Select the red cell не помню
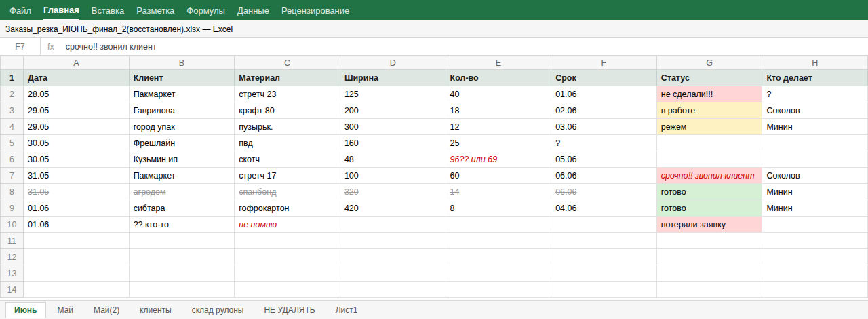868x319 pixels. point(287,225)
